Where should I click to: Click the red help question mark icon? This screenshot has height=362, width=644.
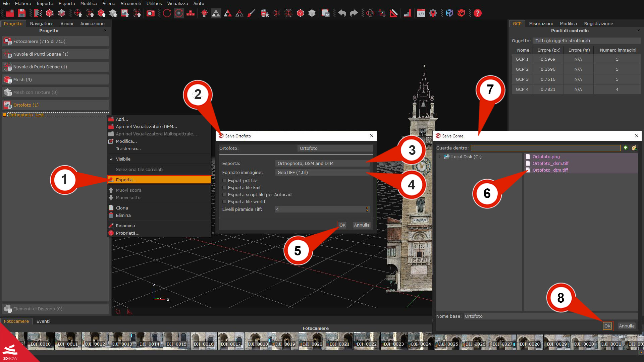point(478,13)
